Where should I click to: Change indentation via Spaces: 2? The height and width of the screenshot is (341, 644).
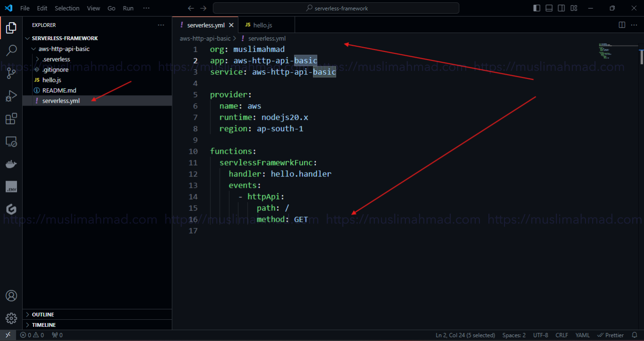point(514,335)
